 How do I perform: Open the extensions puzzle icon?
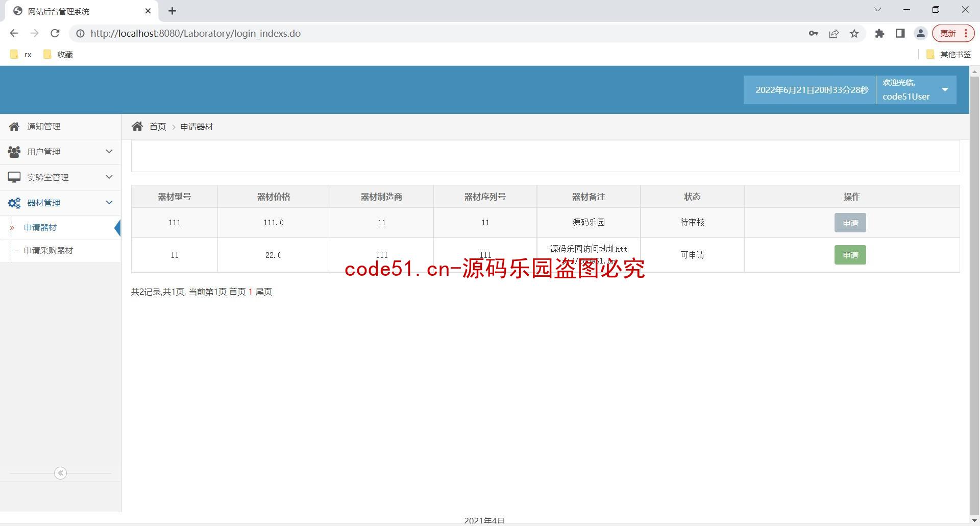tap(879, 33)
